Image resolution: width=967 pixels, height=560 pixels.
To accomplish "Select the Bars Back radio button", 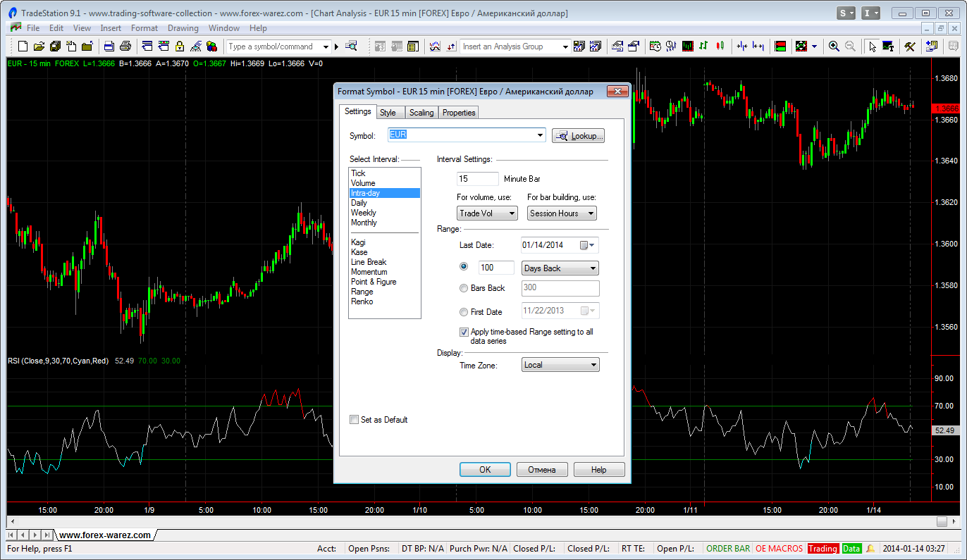I will pyautogui.click(x=464, y=288).
